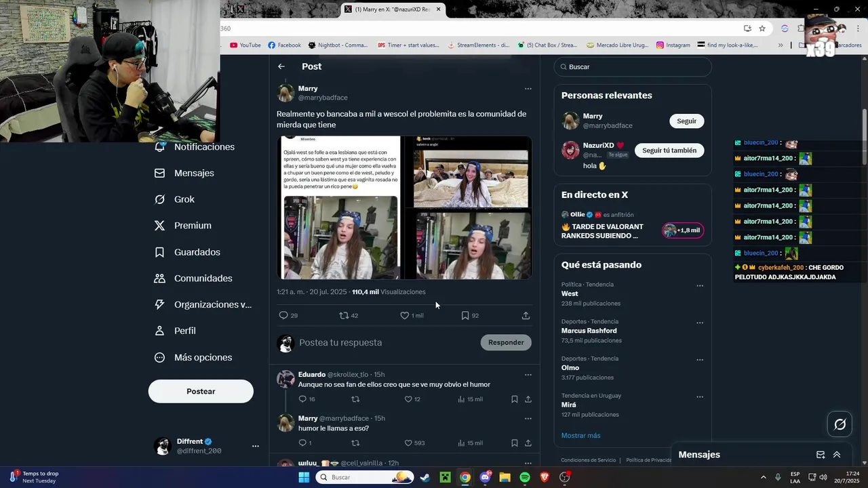Open Comunidades in the sidebar
Screen dimensions: 868x488
click(194, 279)
